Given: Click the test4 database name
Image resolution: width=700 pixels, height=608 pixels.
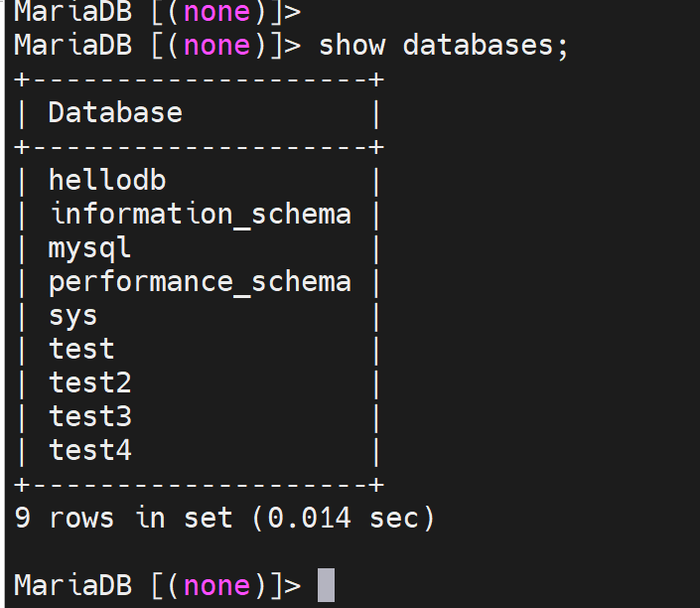Looking at the screenshot, I should [89, 450].
